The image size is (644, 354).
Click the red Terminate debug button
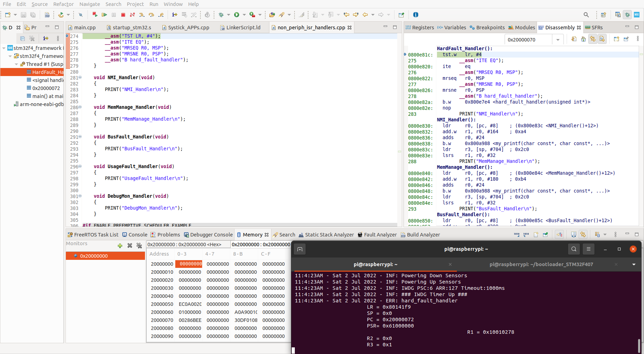pyautogui.click(x=123, y=15)
